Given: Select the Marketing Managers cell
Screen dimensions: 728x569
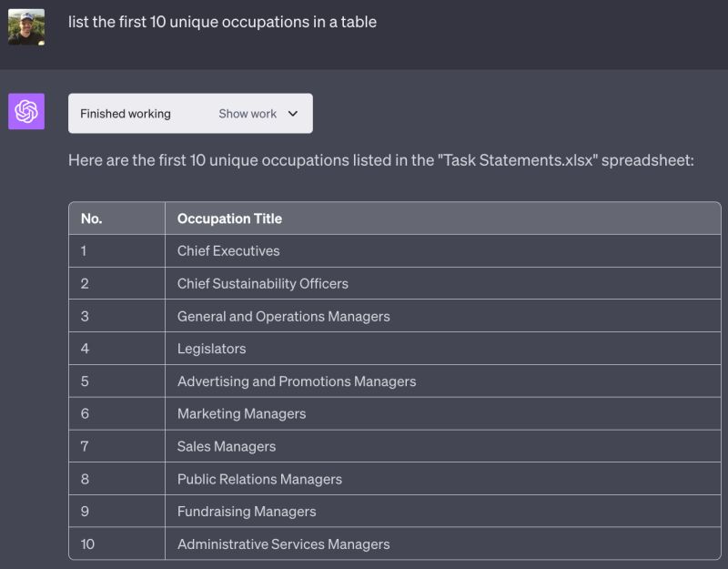Looking at the screenshot, I should click(x=241, y=413).
